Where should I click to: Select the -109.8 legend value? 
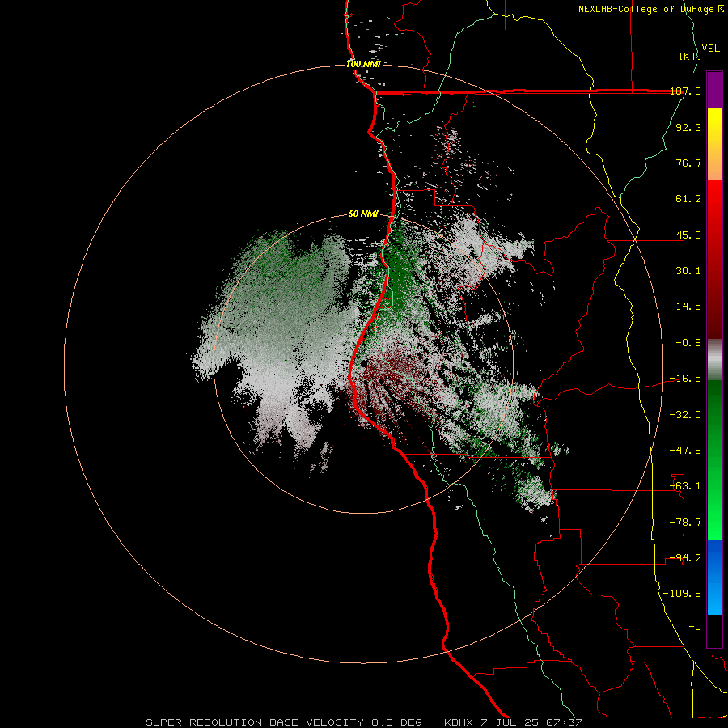click(682, 594)
